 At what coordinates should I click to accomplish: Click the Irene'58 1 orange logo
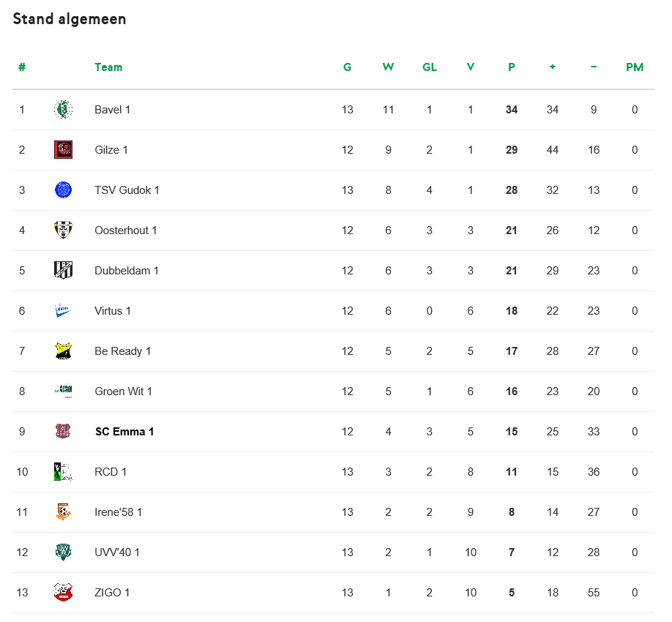tap(63, 512)
